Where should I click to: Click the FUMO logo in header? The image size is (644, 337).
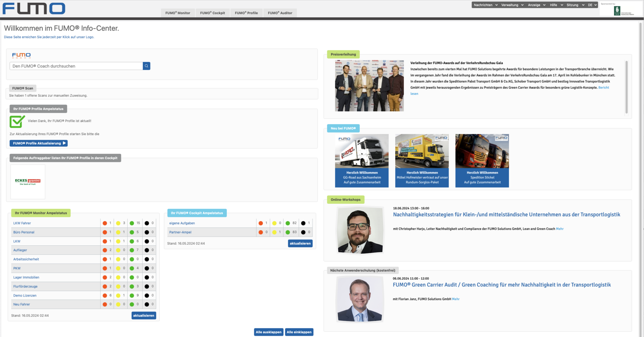[34, 8]
